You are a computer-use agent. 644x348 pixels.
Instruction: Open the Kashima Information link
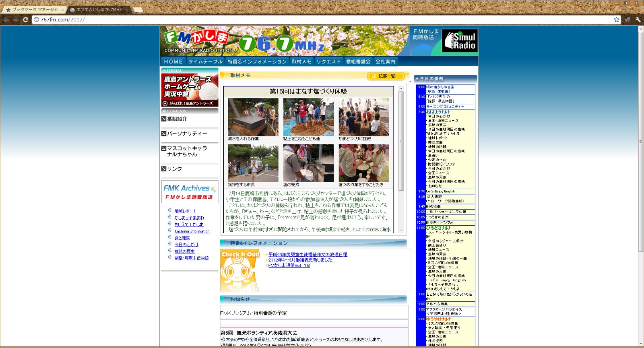pyautogui.click(x=192, y=231)
